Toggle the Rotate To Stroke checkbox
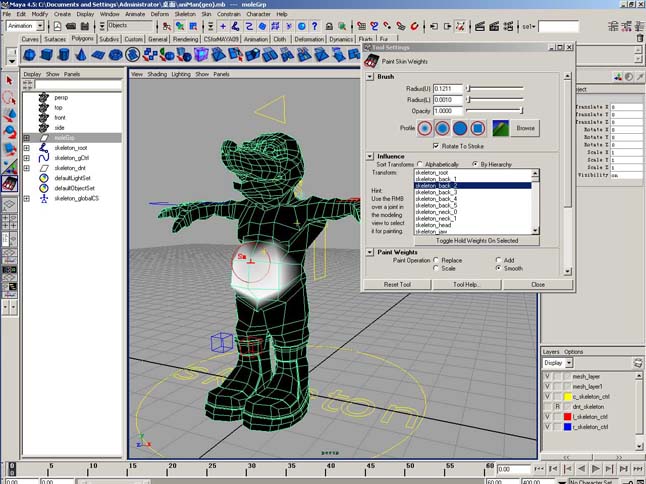Viewport: 646px width, 484px height. (x=435, y=146)
